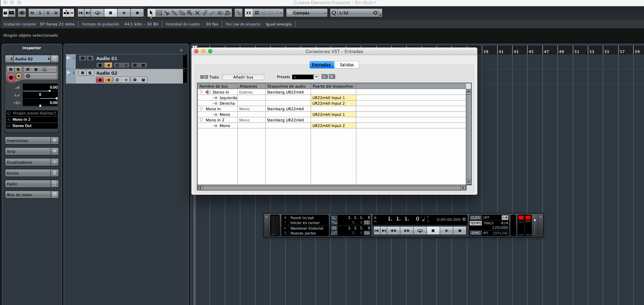This screenshot has width=644, height=305.
Task: Open Constrain Delay Compensation clock button
Action: tap(22, 13)
